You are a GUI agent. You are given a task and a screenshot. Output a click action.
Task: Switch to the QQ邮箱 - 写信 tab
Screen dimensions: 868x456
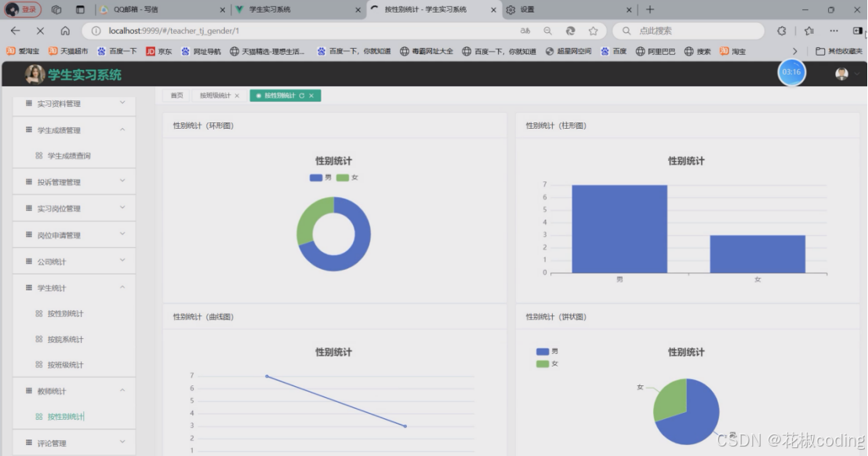pyautogui.click(x=162, y=9)
